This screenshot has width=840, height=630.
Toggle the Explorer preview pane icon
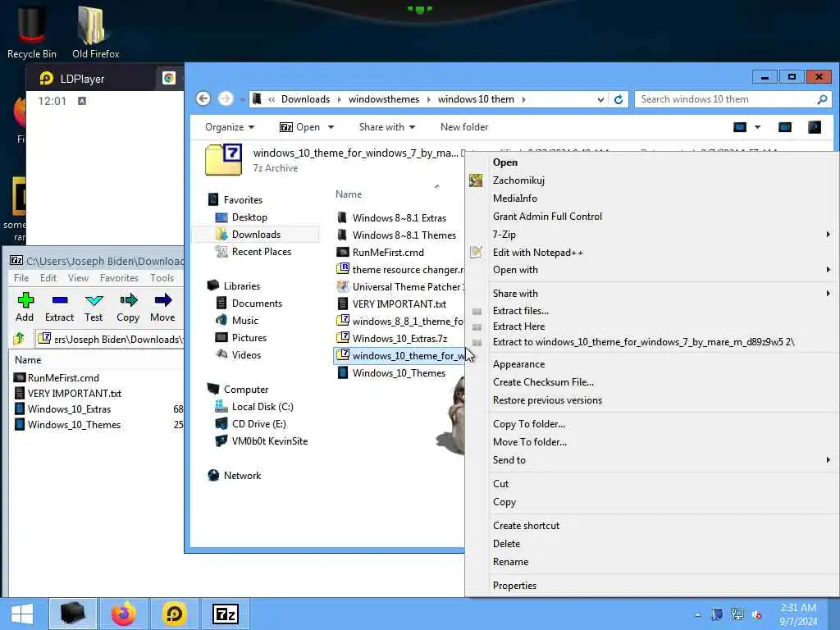785,127
